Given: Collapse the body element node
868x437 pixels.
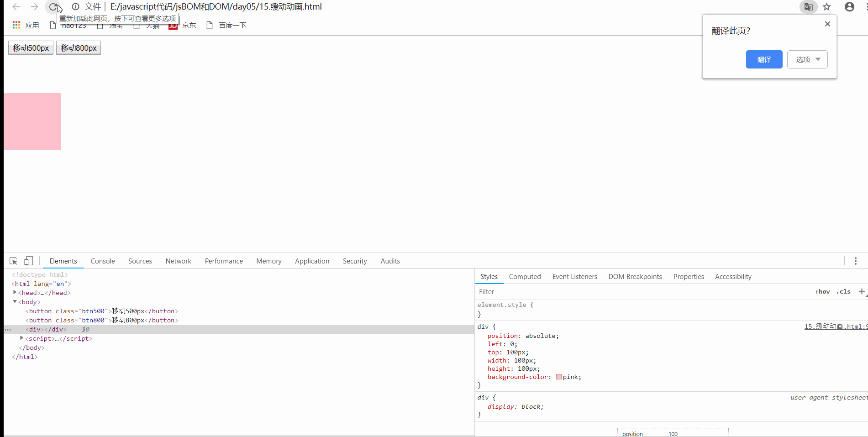Looking at the screenshot, I should coord(15,301).
